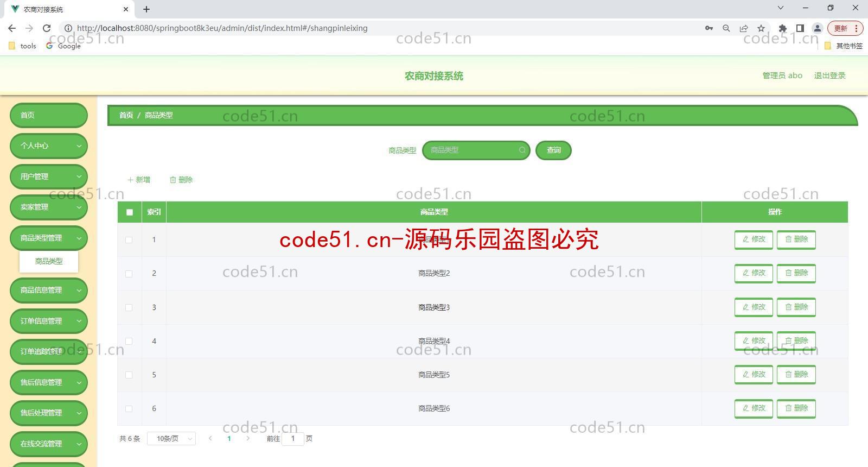Viewport: 868px width, 467px height.
Task: Select 商品类型 submenu item
Action: pos(49,261)
